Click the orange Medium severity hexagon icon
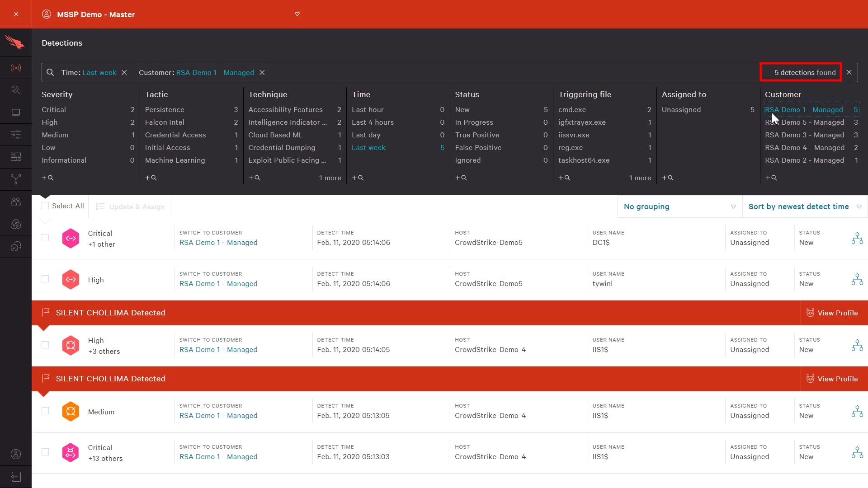Viewport: 868px width, 488px height. point(71,411)
